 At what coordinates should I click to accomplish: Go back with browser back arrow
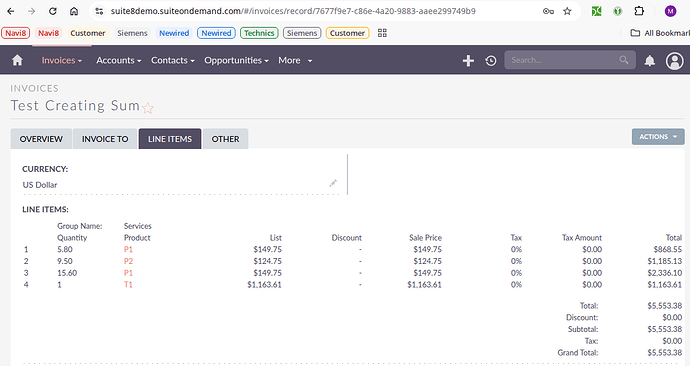coord(11,11)
